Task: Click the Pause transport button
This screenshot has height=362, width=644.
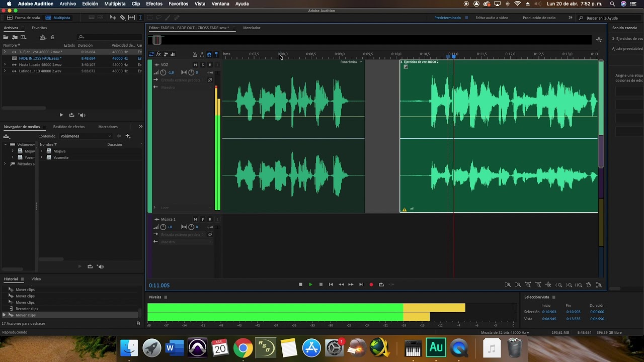Action: [320, 285]
